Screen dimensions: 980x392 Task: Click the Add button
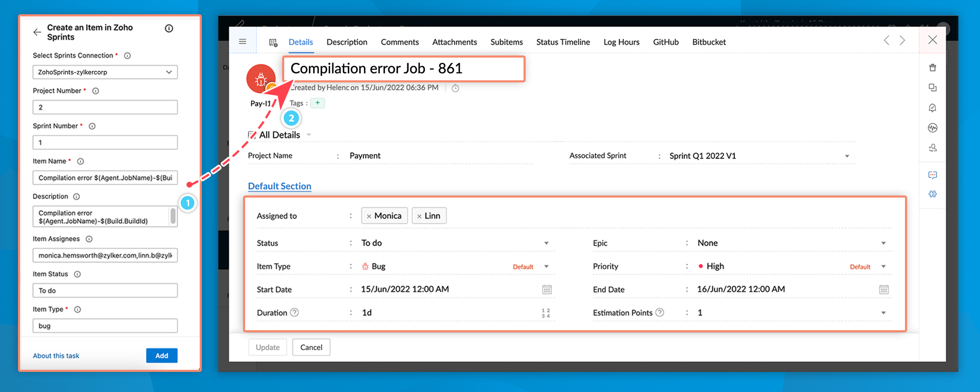point(162,356)
